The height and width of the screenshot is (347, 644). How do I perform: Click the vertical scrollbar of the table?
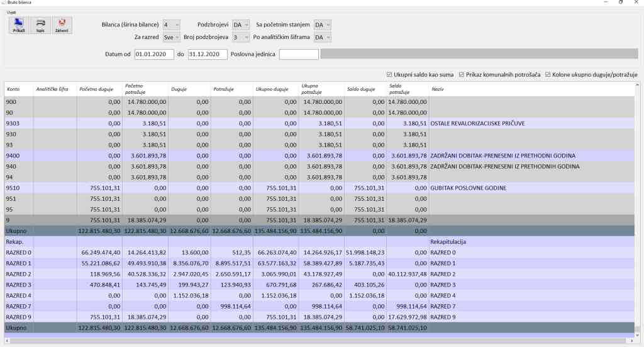point(638,208)
